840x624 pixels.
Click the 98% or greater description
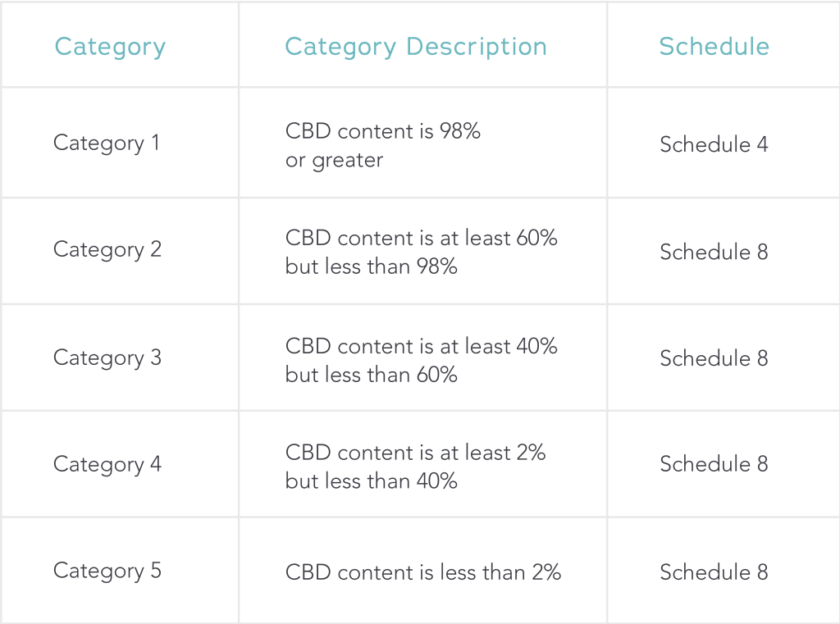point(382,146)
